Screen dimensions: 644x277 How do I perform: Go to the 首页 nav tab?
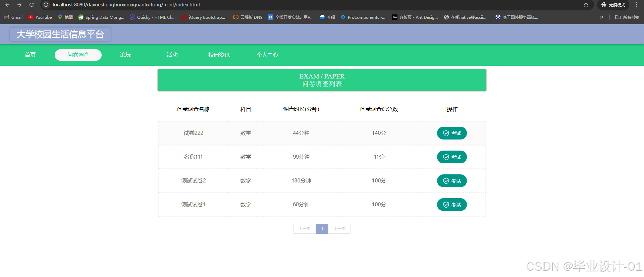(x=30, y=55)
